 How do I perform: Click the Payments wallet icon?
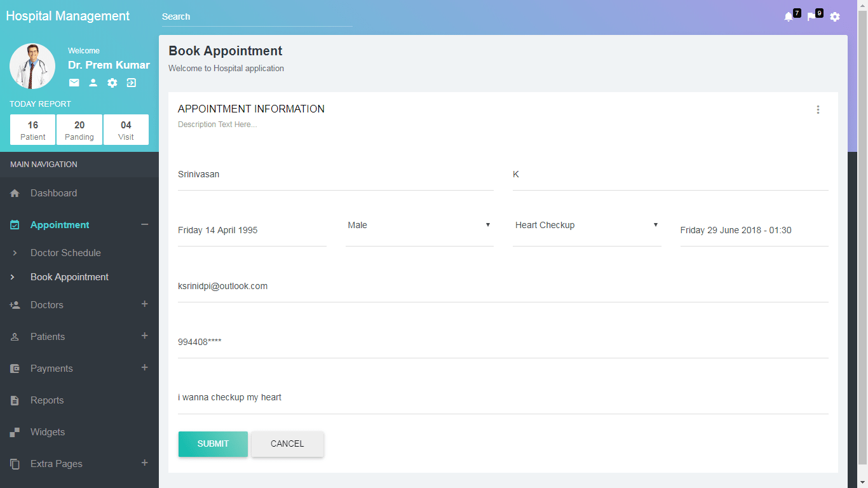pyautogui.click(x=15, y=369)
